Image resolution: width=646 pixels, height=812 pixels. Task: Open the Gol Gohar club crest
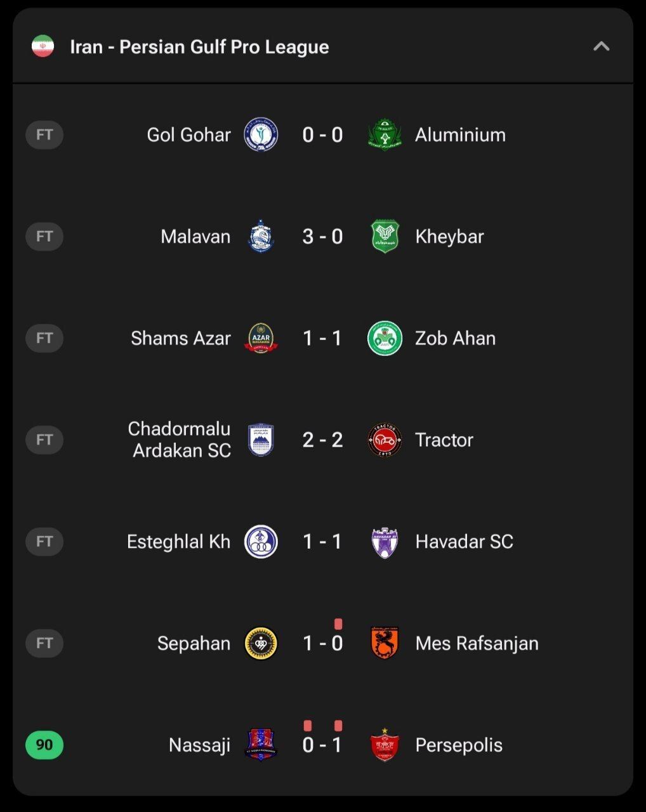coord(261,134)
